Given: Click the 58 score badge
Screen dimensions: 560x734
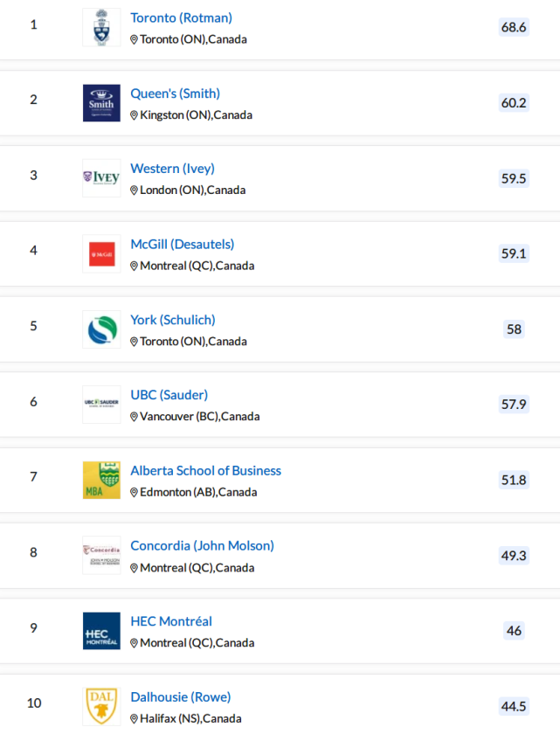Looking at the screenshot, I should [x=514, y=329].
